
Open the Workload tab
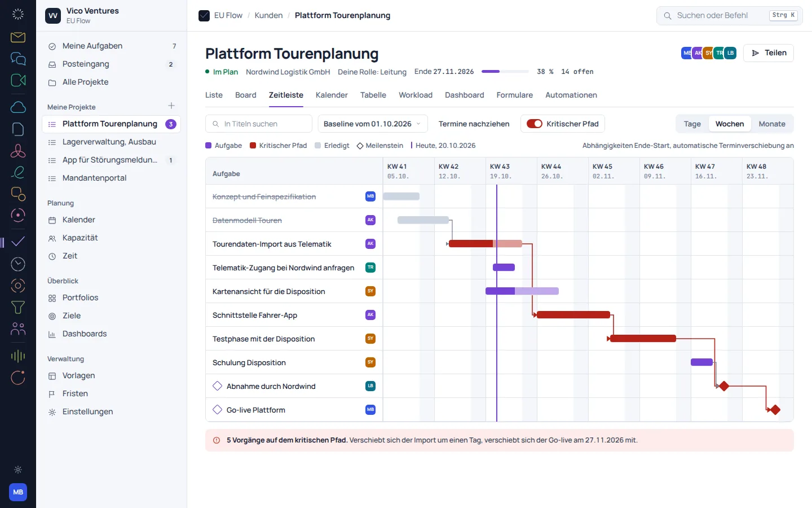pyautogui.click(x=416, y=95)
